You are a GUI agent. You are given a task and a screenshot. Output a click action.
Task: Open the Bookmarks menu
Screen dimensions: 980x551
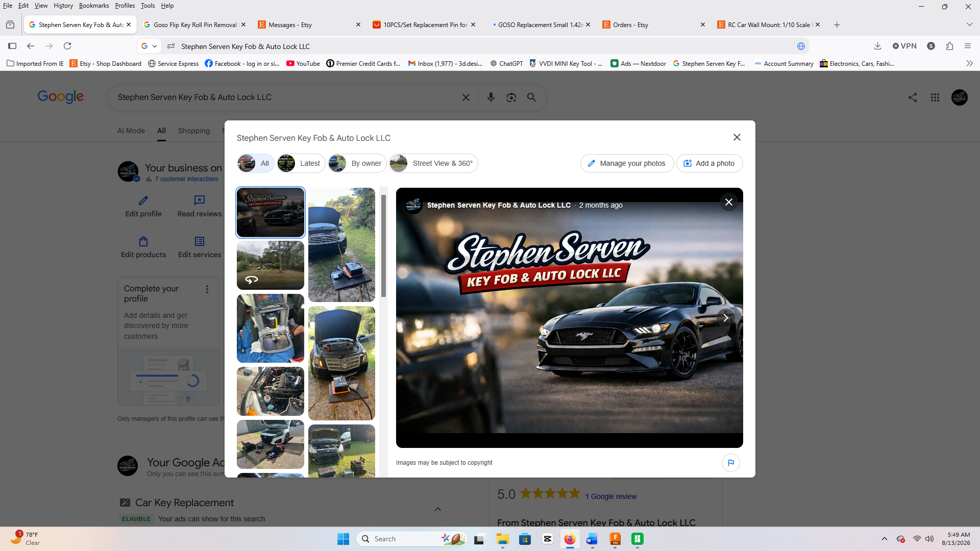point(94,6)
